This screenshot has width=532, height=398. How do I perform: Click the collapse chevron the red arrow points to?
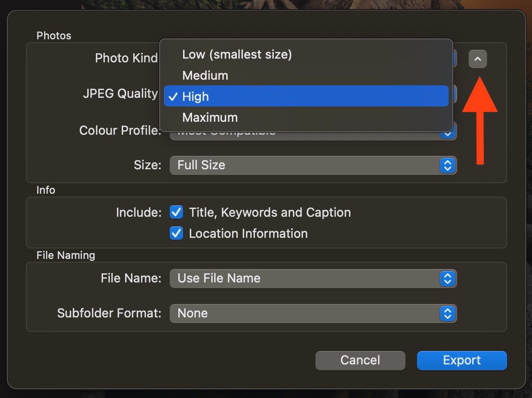(x=477, y=59)
